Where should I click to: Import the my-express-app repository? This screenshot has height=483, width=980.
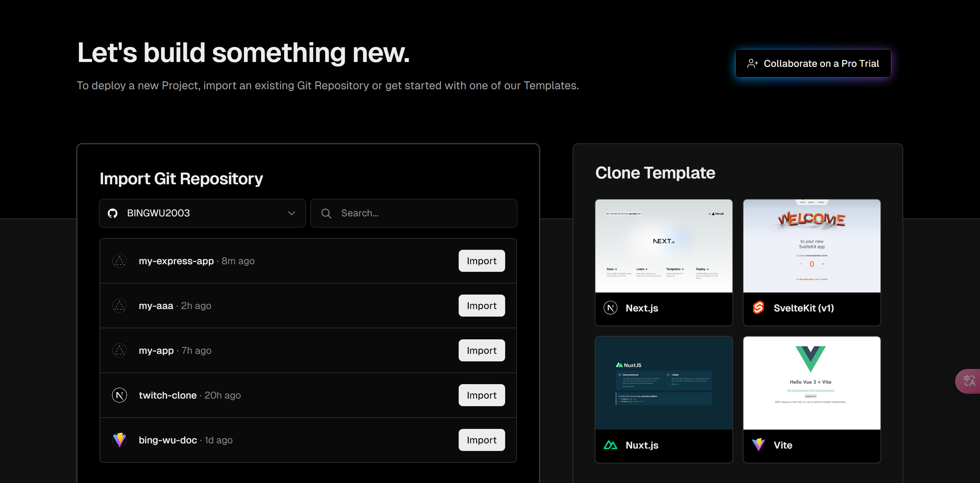coord(481,261)
